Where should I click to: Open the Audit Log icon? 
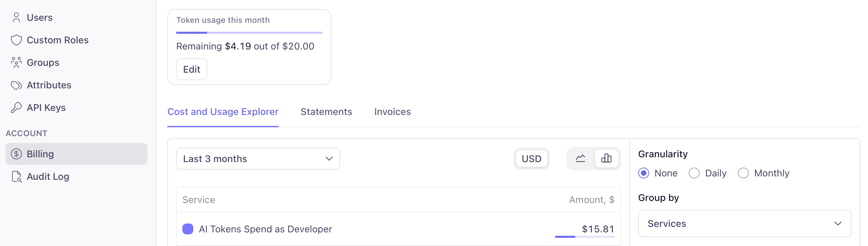pos(16,176)
